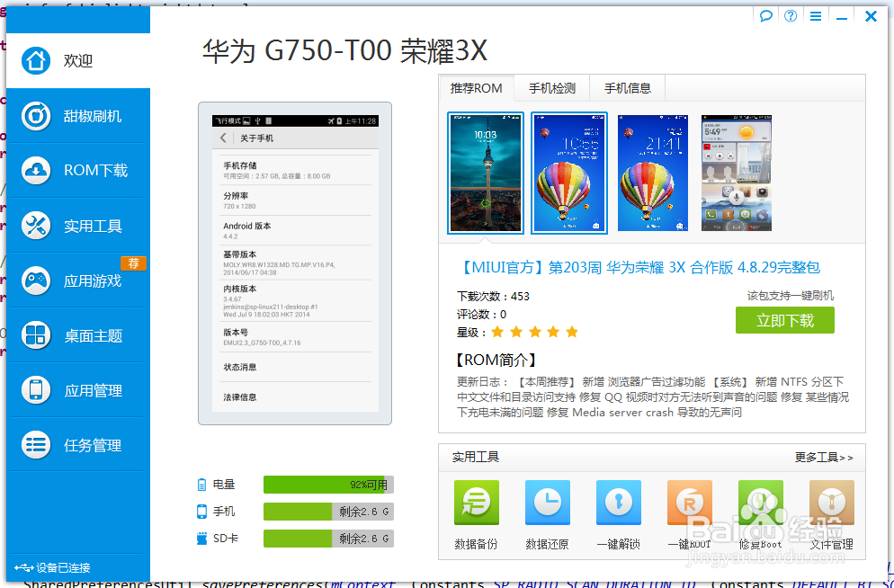Viewport: 894px width, 588px height.
Task: Open the feedback chat bubble icon
Action: [x=765, y=16]
